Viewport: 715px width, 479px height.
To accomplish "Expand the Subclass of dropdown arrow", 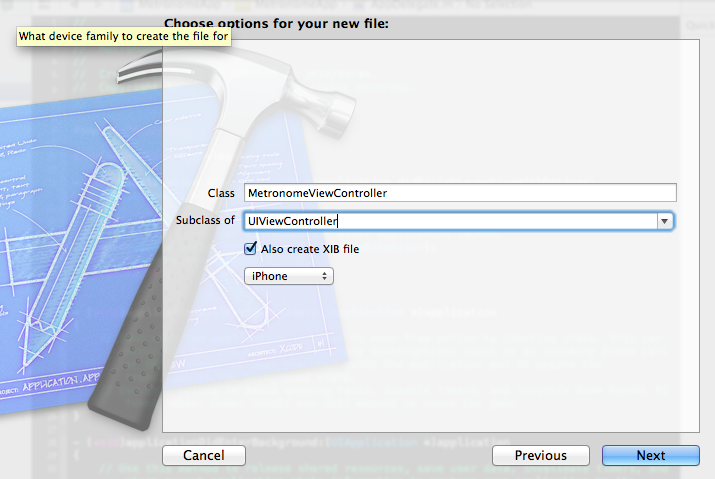I will coord(665,221).
